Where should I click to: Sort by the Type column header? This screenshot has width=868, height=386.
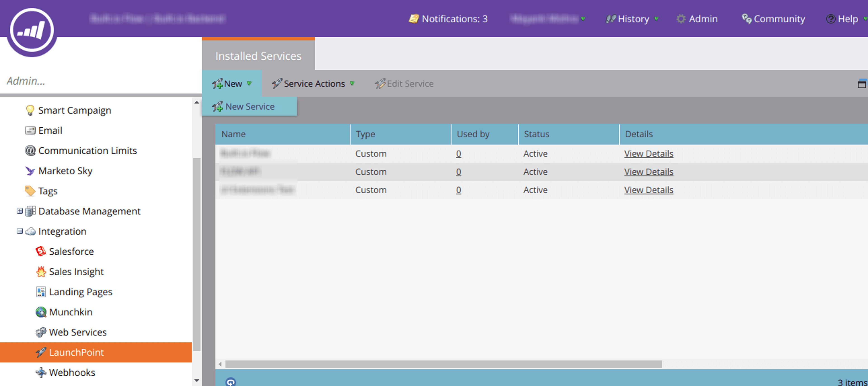coord(400,134)
